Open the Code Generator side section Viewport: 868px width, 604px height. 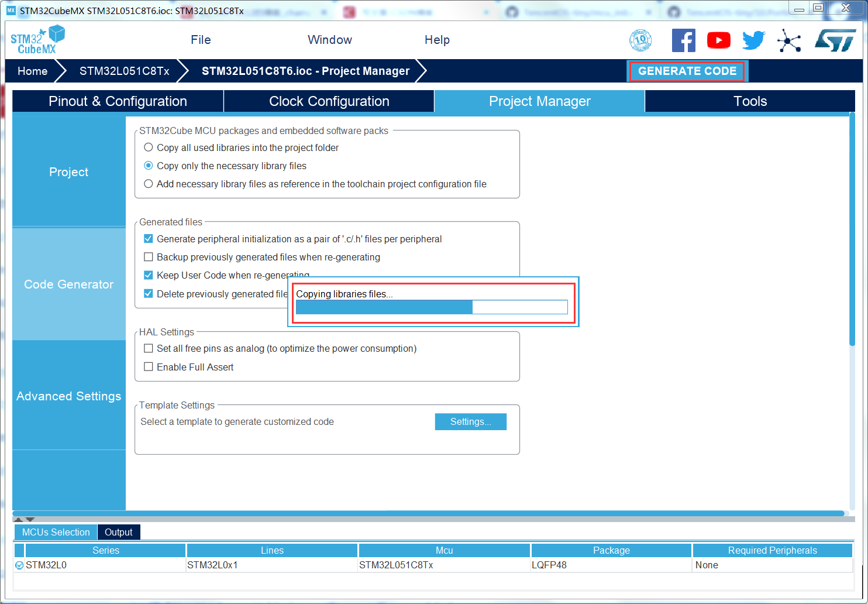[69, 284]
